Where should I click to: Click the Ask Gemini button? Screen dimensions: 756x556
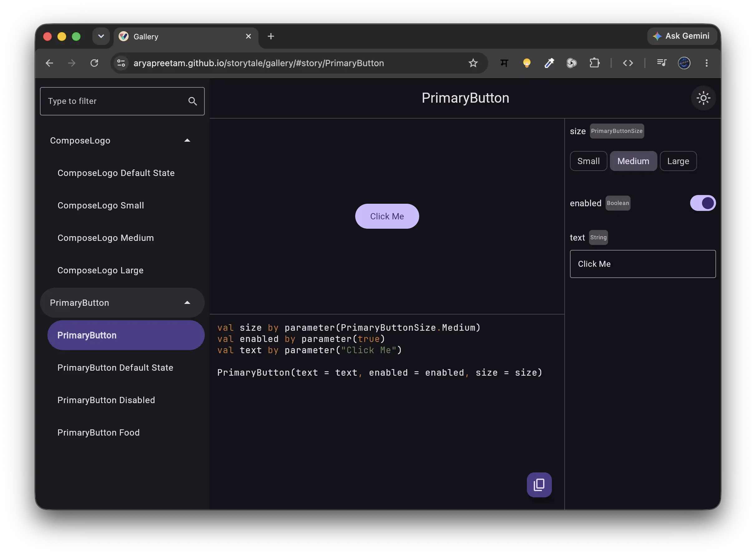click(x=682, y=36)
